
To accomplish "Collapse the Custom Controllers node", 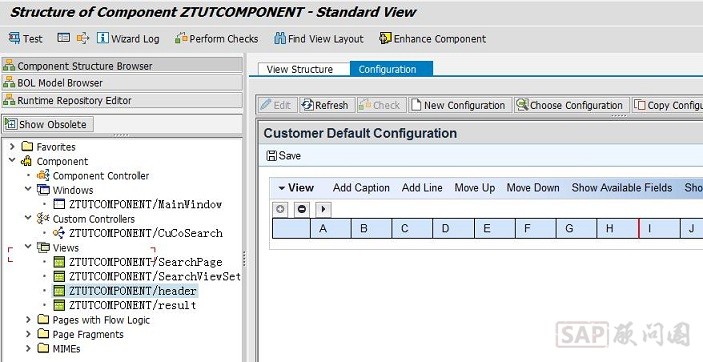I will point(28,218).
